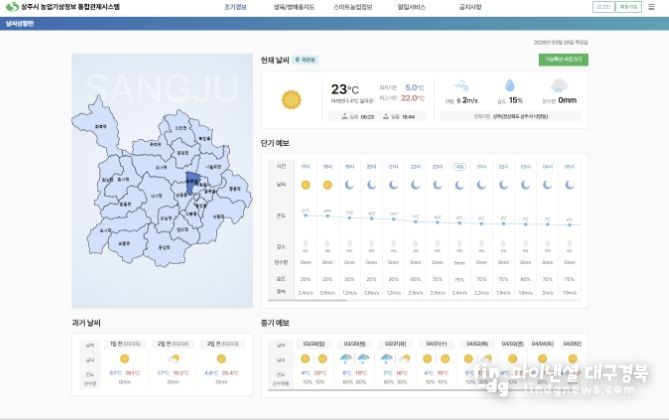Click the partly cloudy icon for 2 days ago
The image size is (669, 420).
(x=173, y=358)
